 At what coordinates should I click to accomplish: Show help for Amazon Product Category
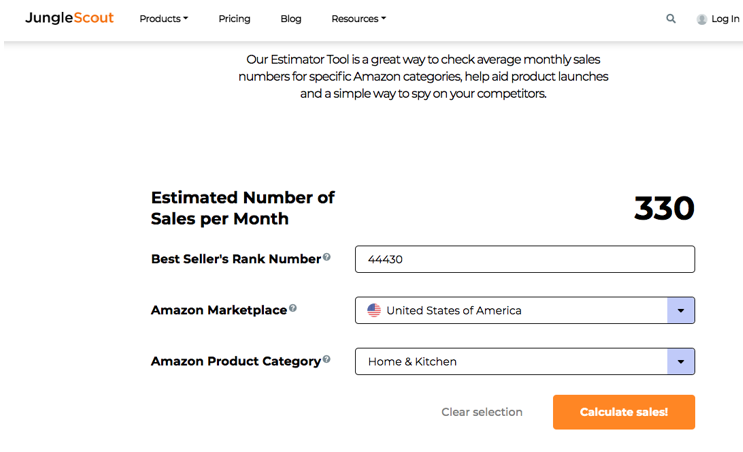pyautogui.click(x=327, y=360)
